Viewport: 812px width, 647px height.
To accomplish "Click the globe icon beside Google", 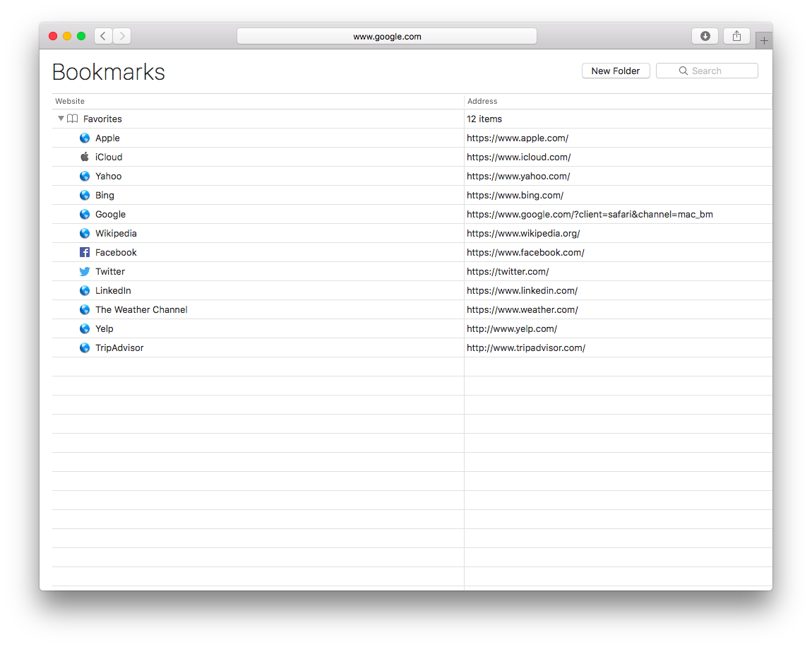I will (x=85, y=215).
